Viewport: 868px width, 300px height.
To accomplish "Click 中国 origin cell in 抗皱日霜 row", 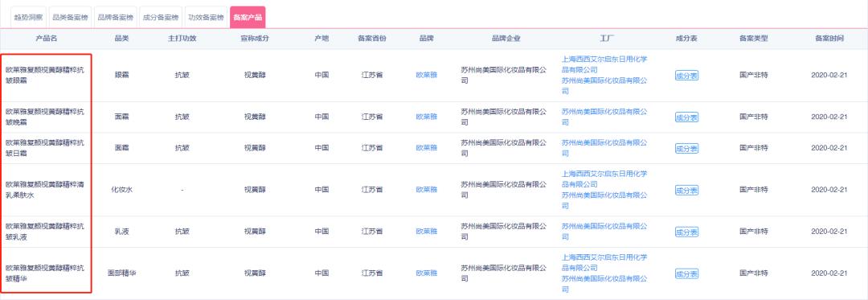I will [321, 148].
